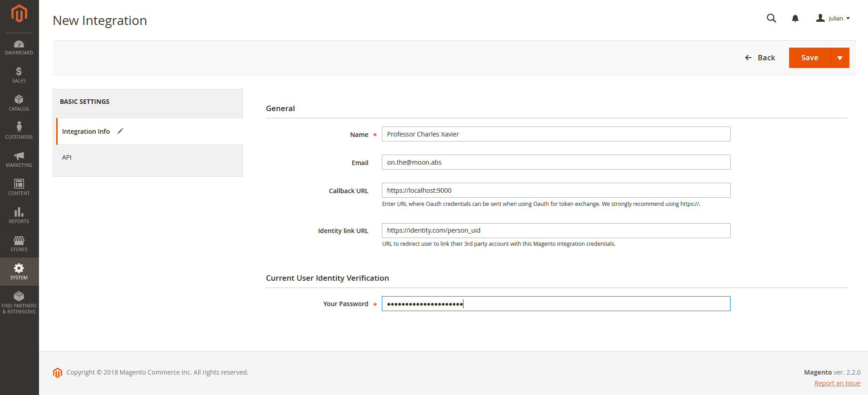Switch to the API tab

[67, 157]
